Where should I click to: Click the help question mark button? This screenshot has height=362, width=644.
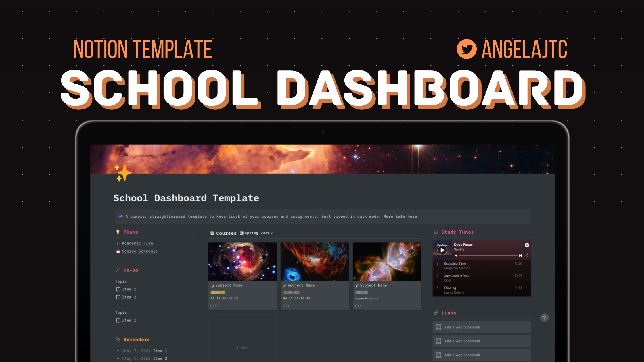pos(545,318)
